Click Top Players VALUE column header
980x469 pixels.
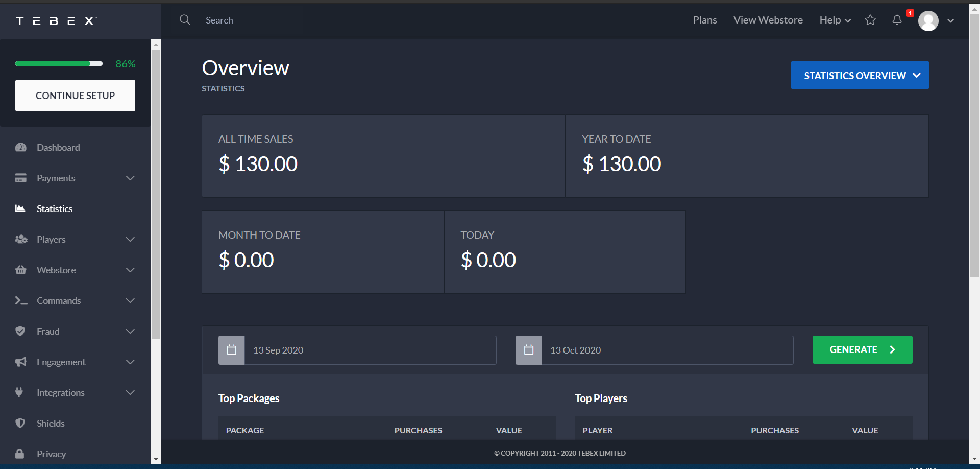(x=865, y=430)
